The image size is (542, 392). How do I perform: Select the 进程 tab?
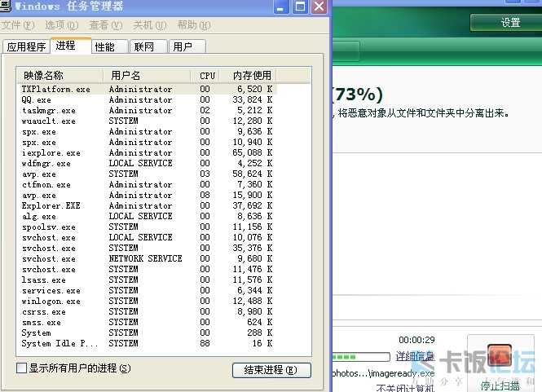[71, 46]
